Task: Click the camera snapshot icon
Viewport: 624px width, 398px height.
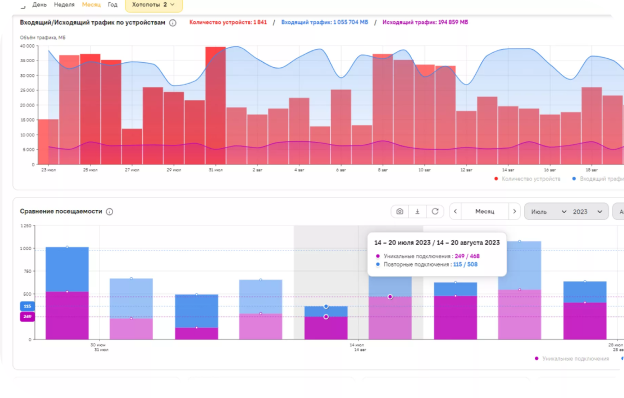Action: tap(400, 211)
